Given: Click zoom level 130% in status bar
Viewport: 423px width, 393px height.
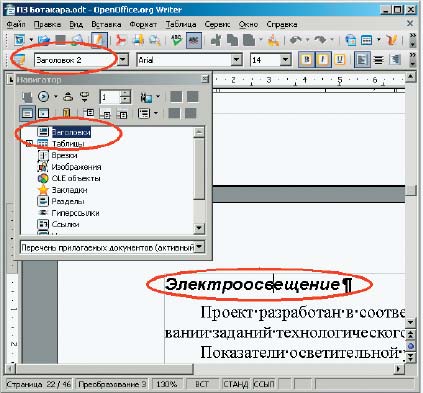Looking at the screenshot, I should (x=166, y=384).
